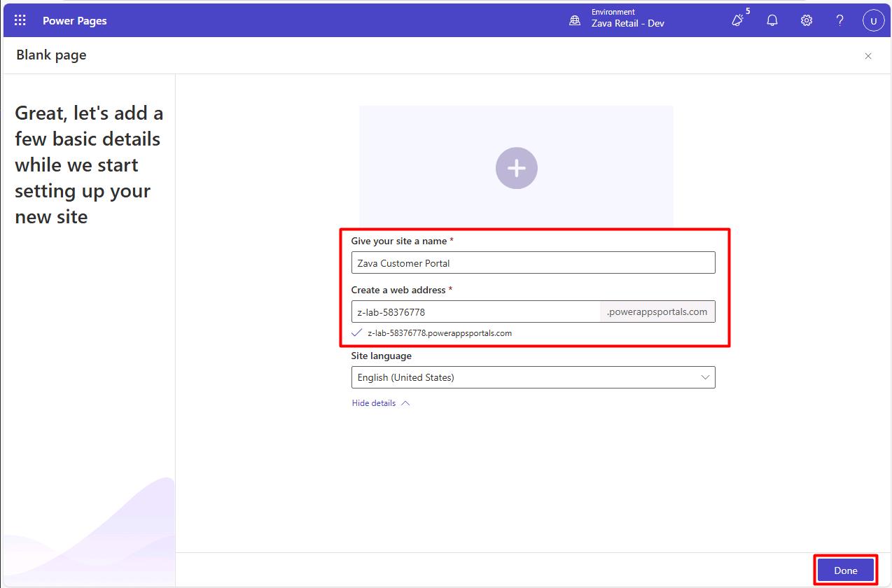Screen dimensions: 892x588
Task: Open the help question mark icon
Action: [840, 20]
